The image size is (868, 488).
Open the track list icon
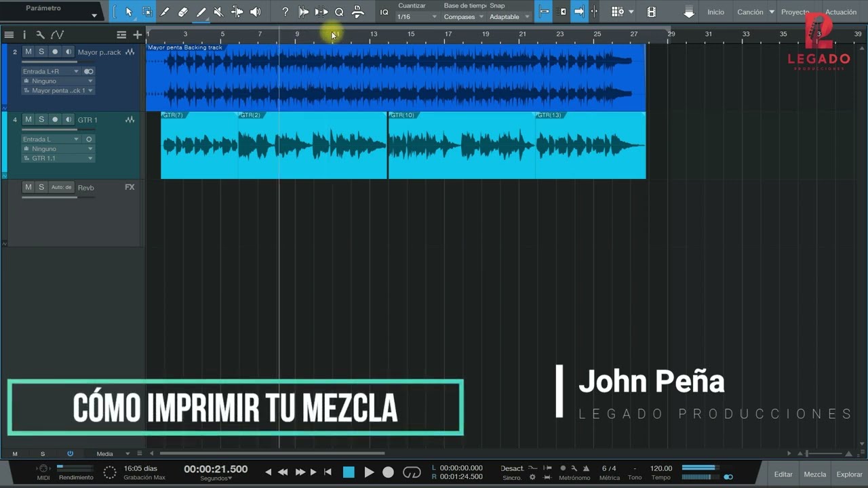click(9, 35)
